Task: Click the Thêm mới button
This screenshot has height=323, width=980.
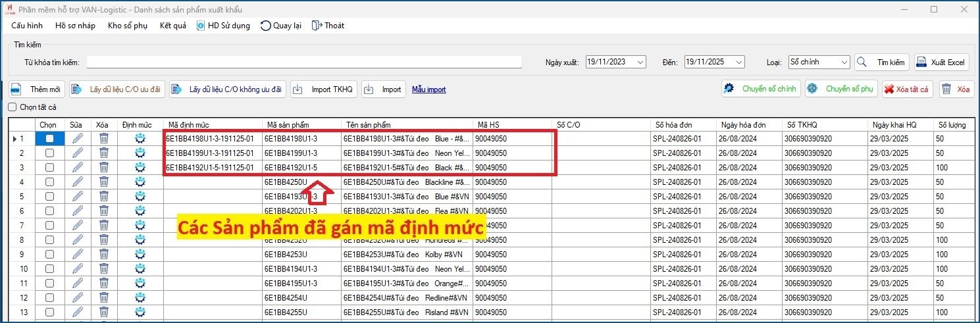Action: click(x=37, y=89)
